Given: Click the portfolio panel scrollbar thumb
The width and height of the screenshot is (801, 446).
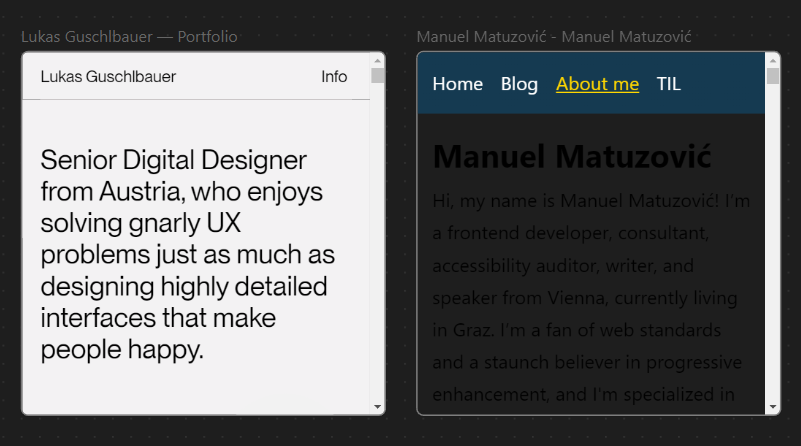Looking at the screenshot, I should coord(377,75).
